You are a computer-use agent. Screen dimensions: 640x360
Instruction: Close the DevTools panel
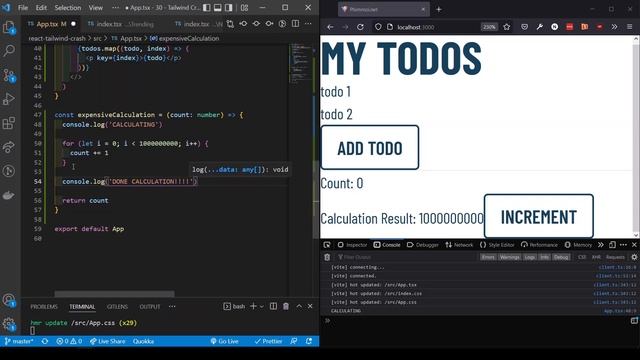pyautogui.click(x=634, y=245)
